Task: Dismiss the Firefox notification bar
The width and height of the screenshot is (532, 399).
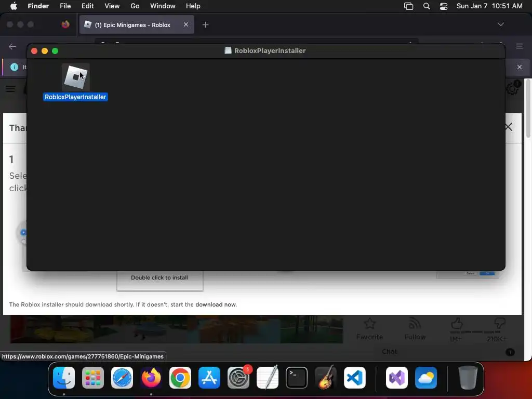Action: coord(520,67)
